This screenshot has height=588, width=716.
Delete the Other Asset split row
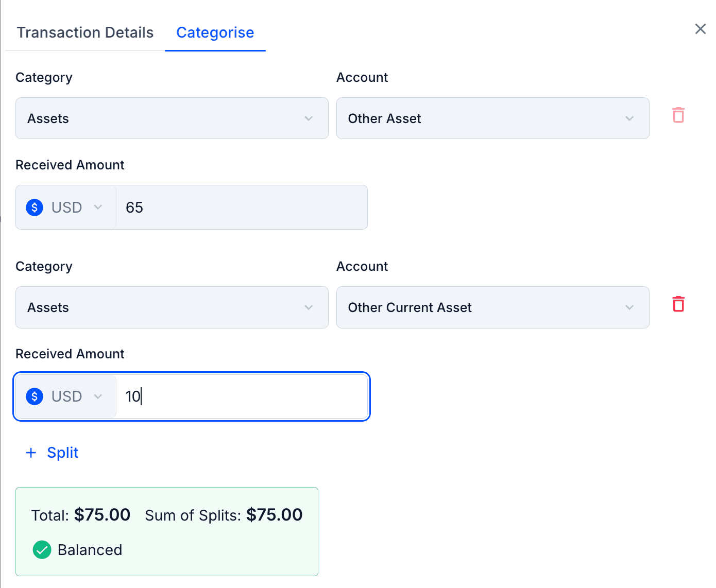pyautogui.click(x=678, y=115)
